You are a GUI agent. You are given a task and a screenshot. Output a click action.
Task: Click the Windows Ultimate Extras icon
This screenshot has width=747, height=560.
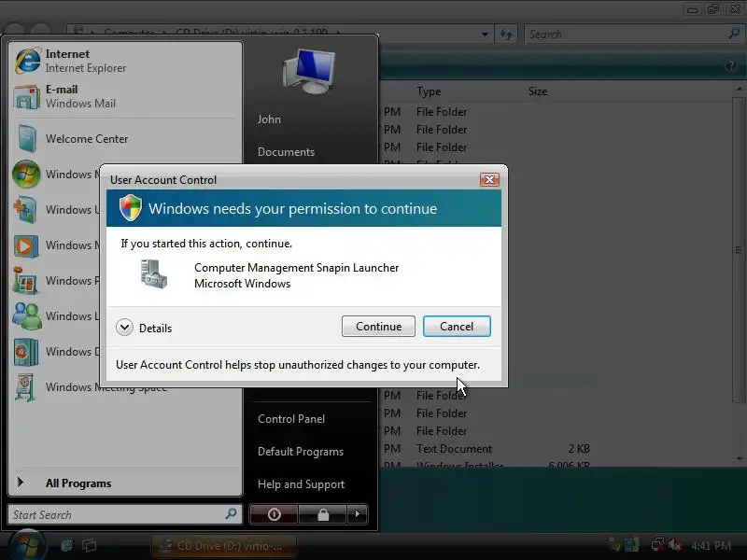tap(25, 209)
